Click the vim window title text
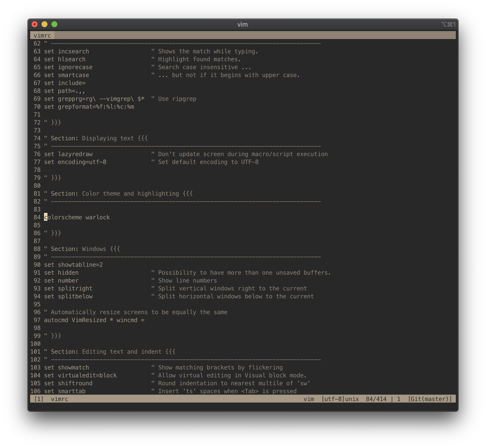This screenshot has height=448, width=486. point(243,24)
